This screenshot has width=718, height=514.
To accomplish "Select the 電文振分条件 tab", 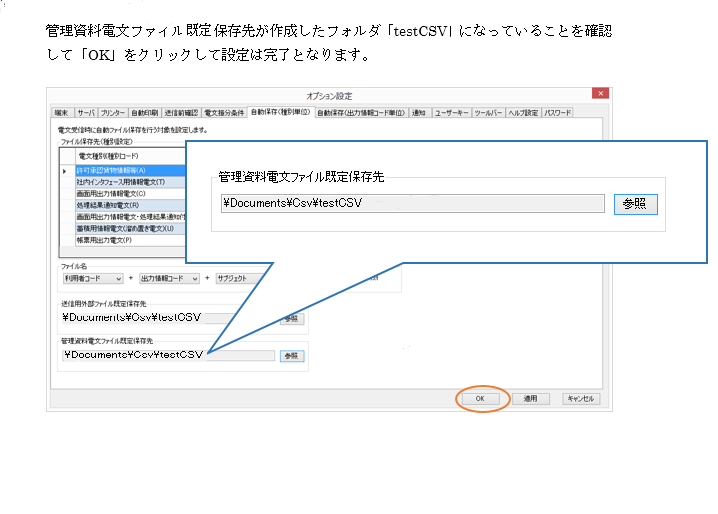I will click(224, 113).
